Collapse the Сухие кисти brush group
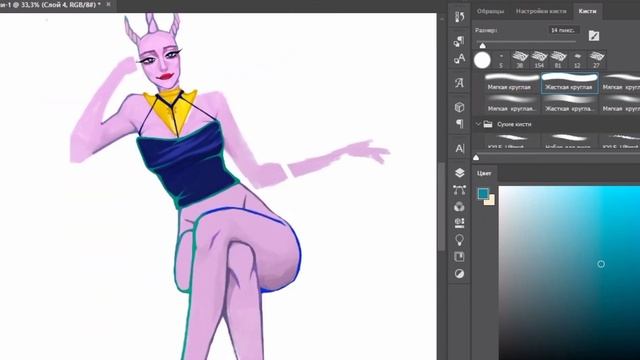Viewport: 640px width, 360px height. (x=478, y=124)
